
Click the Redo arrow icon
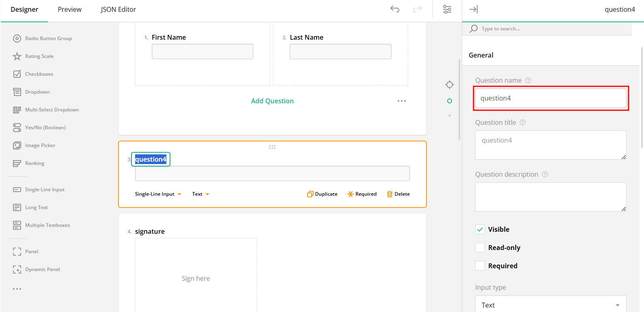(417, 9)
